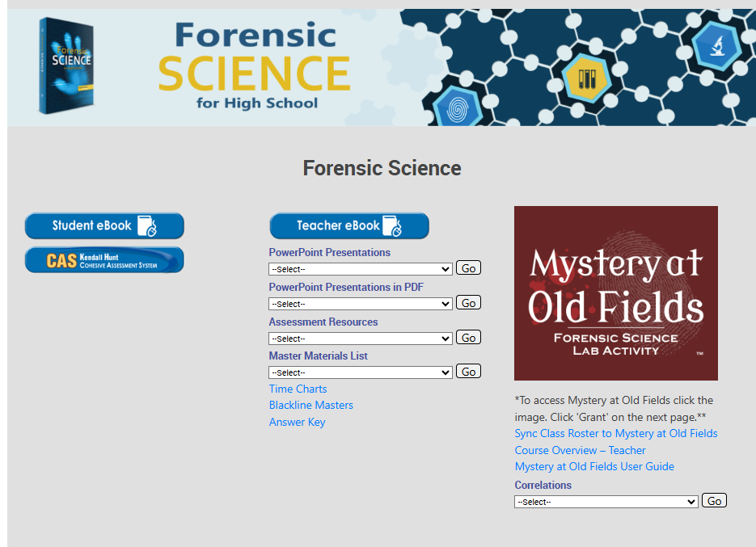Open the Blackline Masters link
Image resolution: width=756 pixels, height=547 pixels.
(311, 406)
